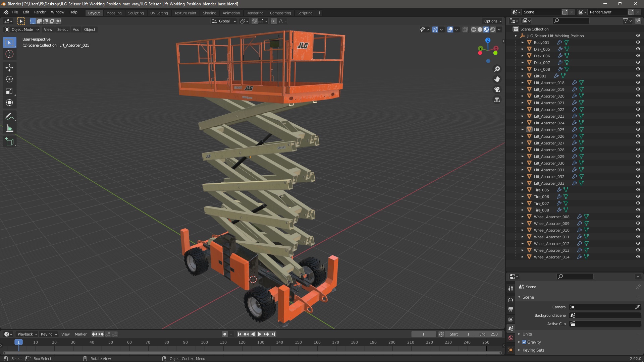Toggle the snapping magnet
Image resolution: width=644 pixels, height=362 pixels.
pyautogui.click(x=255, y=21)
